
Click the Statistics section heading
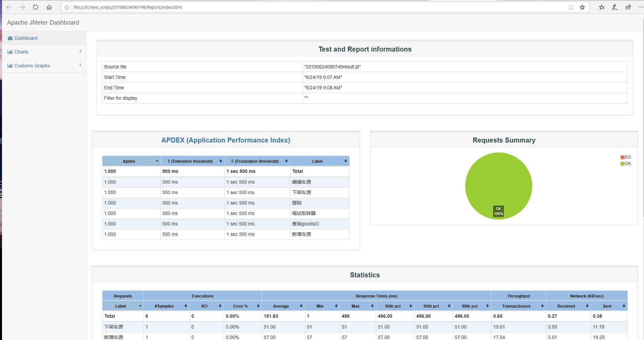pyautogui.click(x=365, y=275)
